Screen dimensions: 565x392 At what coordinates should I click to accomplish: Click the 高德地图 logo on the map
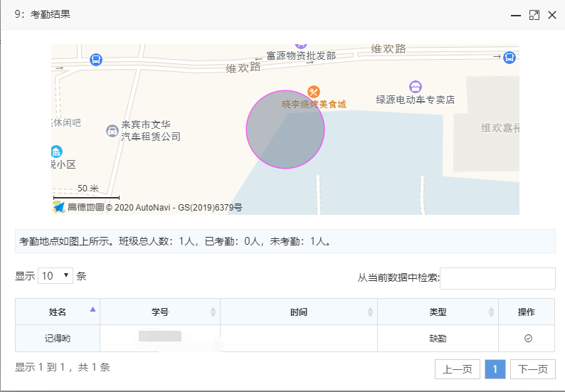point(78,207)
